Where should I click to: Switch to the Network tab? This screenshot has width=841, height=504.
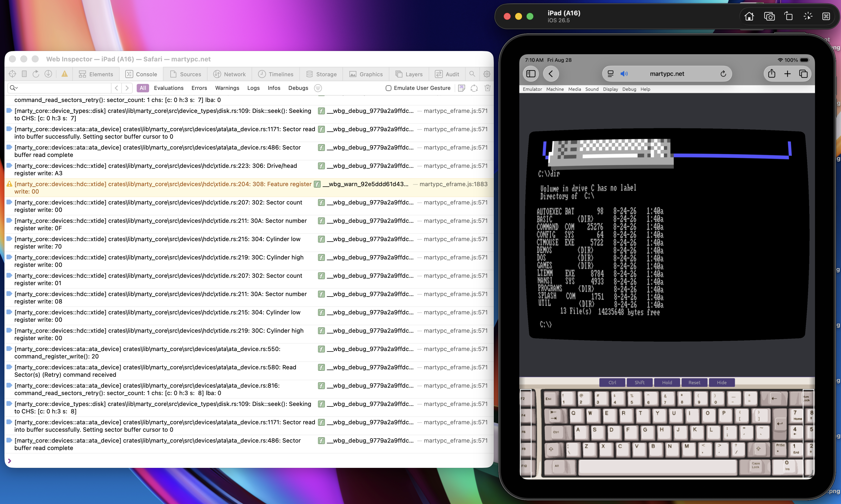pyautogui.click(x=229, y=74)
